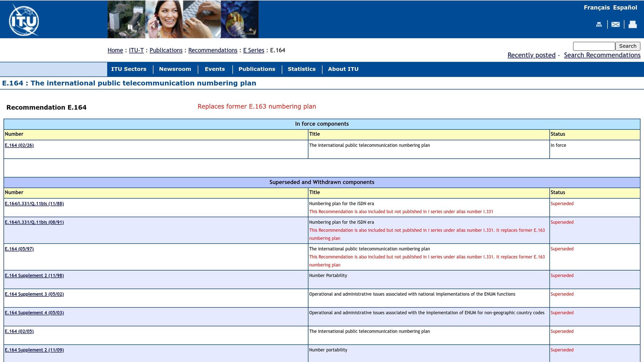The height and width of the screenshot is (362, 644).
Task: Open E.164/I.331/Q.11bis (11/88) edition
Action: click(34, 204)
